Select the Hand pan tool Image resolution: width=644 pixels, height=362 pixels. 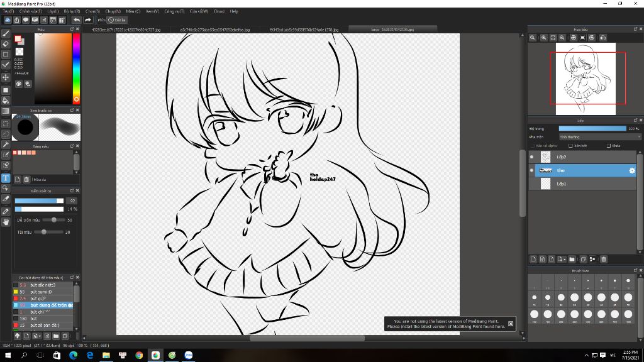6,222
